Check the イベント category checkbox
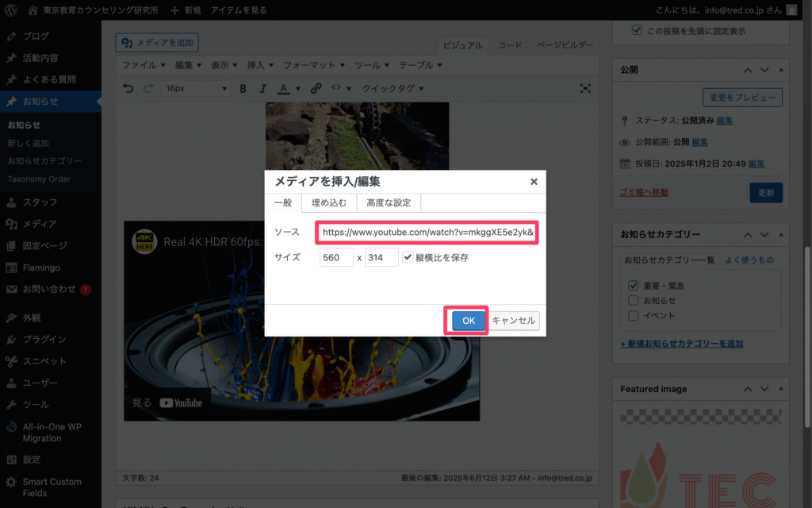Image resolution: width=812 pixels, height=508 pixels. pos(634,315)
